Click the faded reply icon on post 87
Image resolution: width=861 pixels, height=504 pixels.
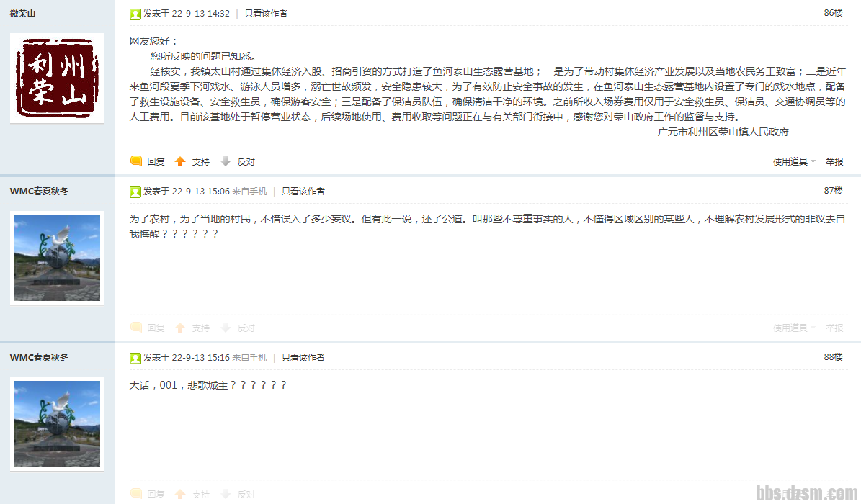(136, 327)
